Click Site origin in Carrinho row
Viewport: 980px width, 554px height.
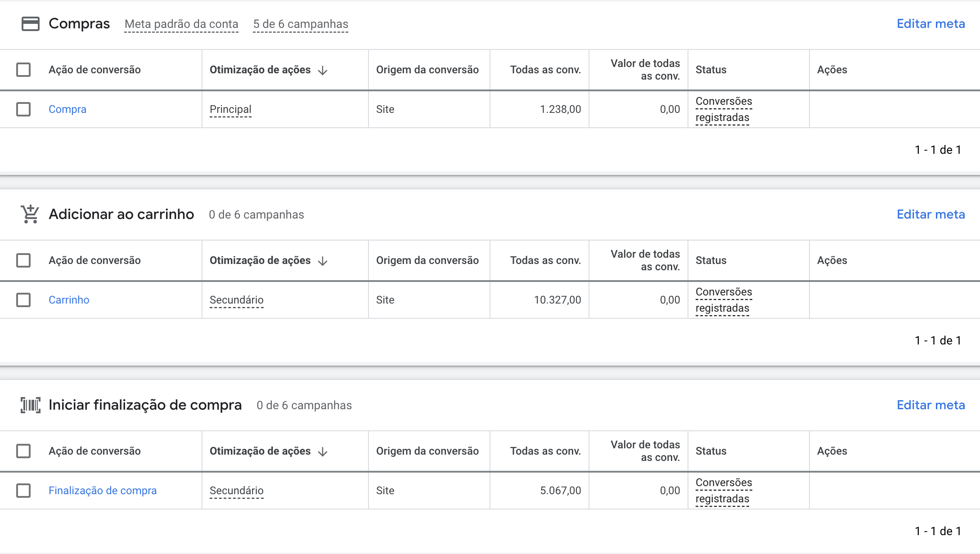[x=385, y=300]
